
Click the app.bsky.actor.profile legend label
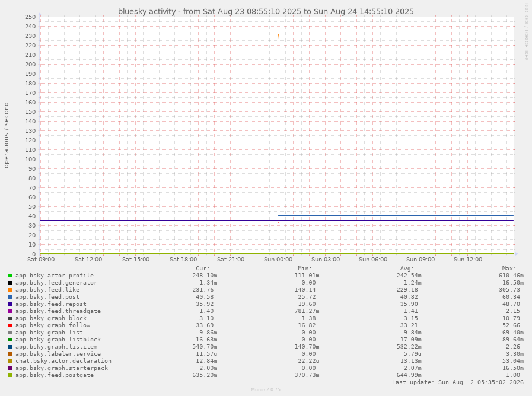pos(55,276)
